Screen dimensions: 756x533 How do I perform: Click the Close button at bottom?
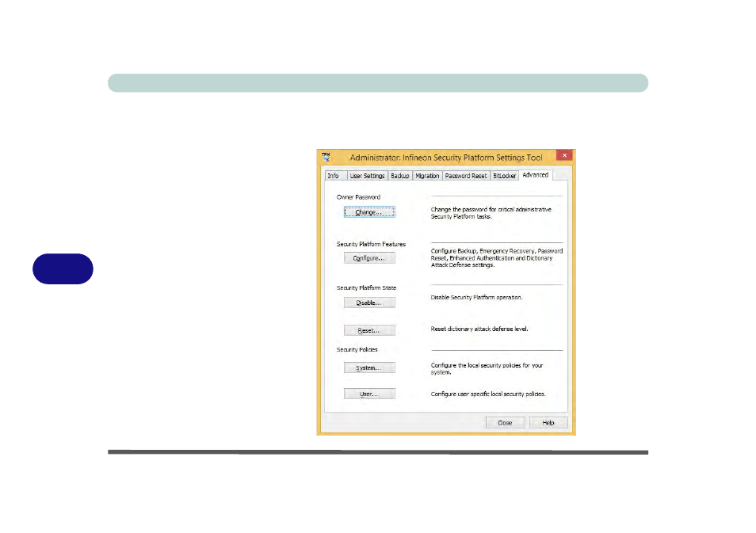(505, 423)
